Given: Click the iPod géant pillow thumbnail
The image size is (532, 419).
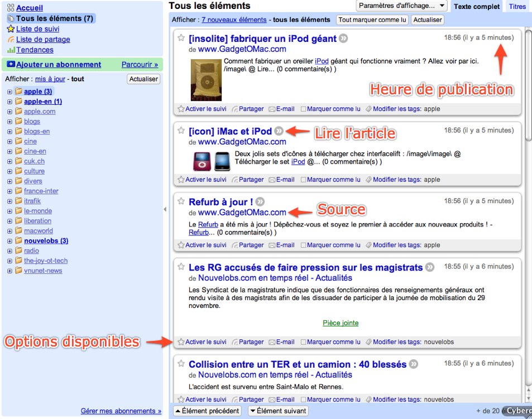Looking at the screenshot, I should click(x=206, y=80).
